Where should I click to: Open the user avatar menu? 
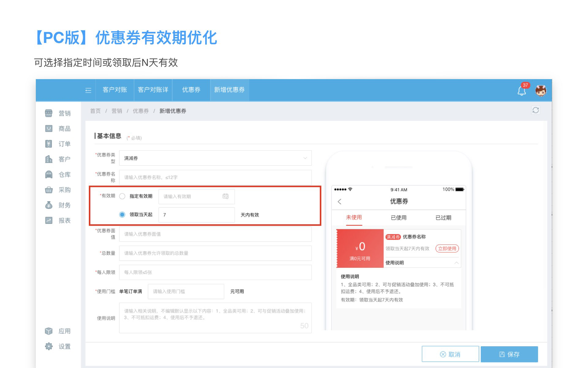[541, 90]
